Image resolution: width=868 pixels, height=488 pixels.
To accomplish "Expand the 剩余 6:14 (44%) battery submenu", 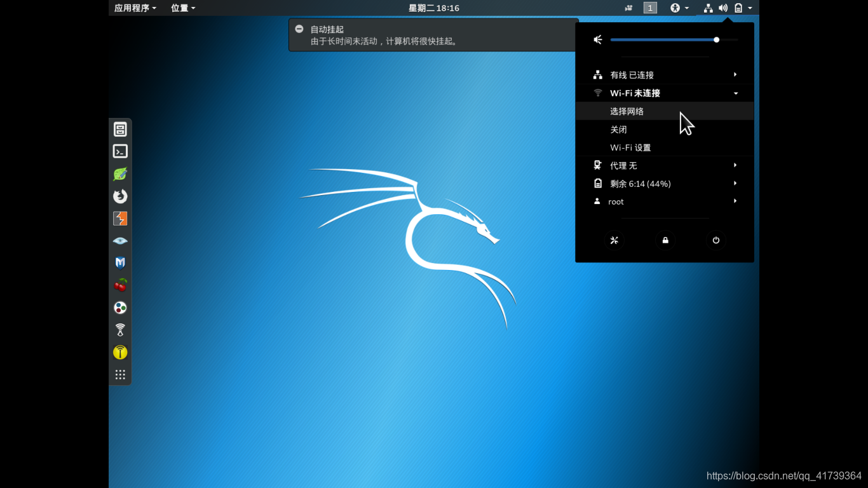I will click(x=665, y=184).
